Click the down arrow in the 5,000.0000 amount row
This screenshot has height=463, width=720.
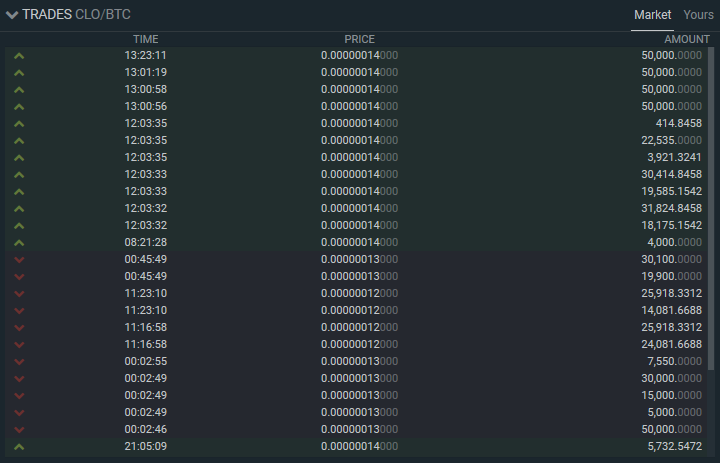click(x=19, y=412)
